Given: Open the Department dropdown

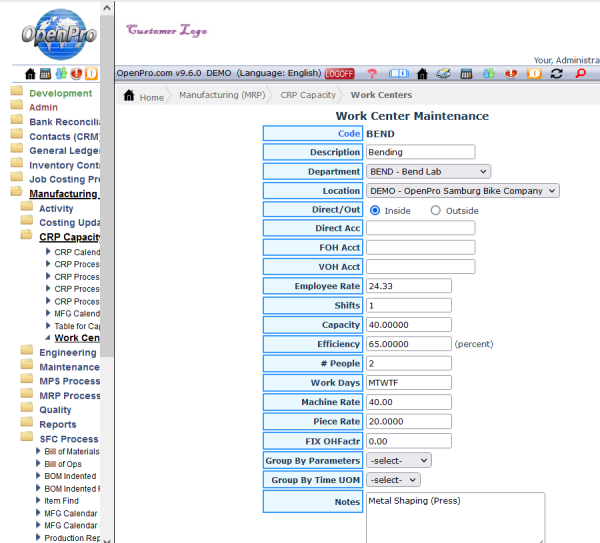Looking at the screenshot, I should [428, 172].
